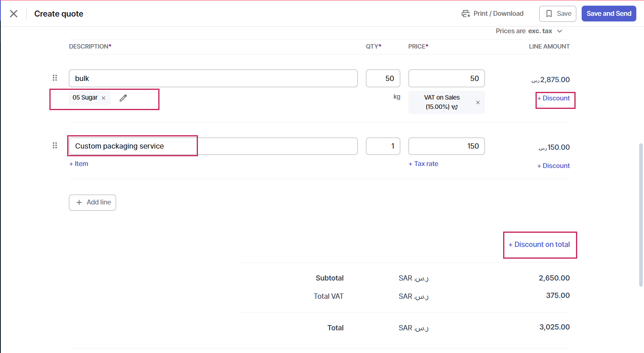Image resolution: width=644 pixels, height=353 pixels.
Task: Expand the Prices are exc. tax dropdown
Action: pos(559,31)
